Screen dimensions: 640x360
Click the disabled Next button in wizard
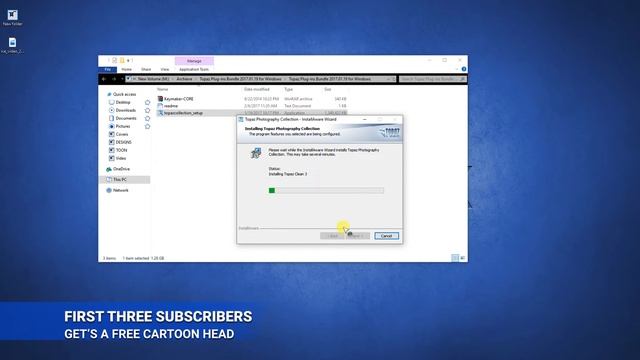pos(358,236)
